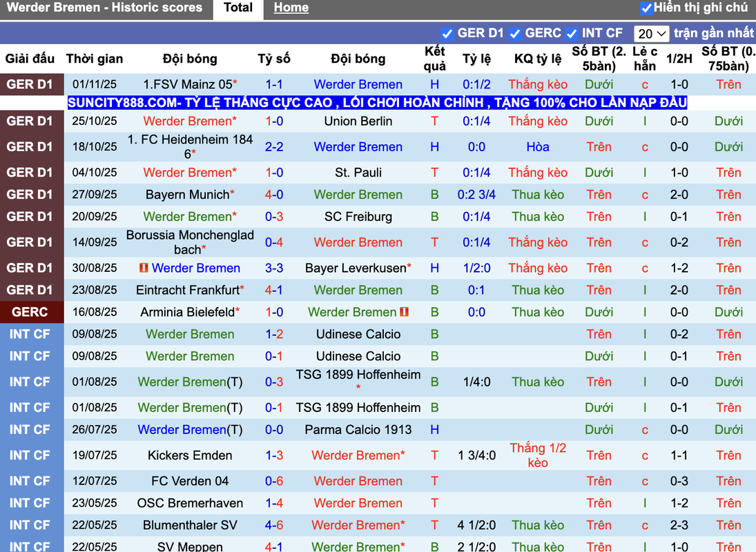The image size is (756, 552).
Task: Click the KQ tỷ lệ column header
Action: click(x=538, y=59)
